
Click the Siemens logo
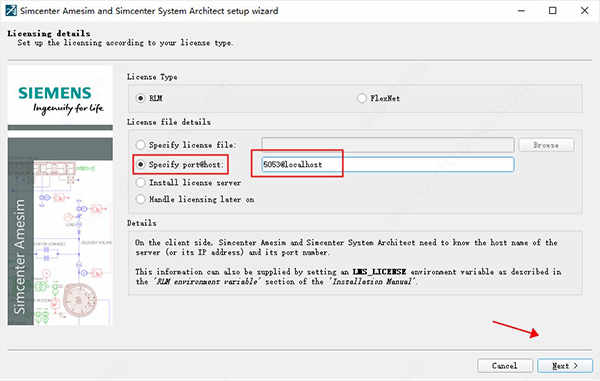click(x=60, y=99)
